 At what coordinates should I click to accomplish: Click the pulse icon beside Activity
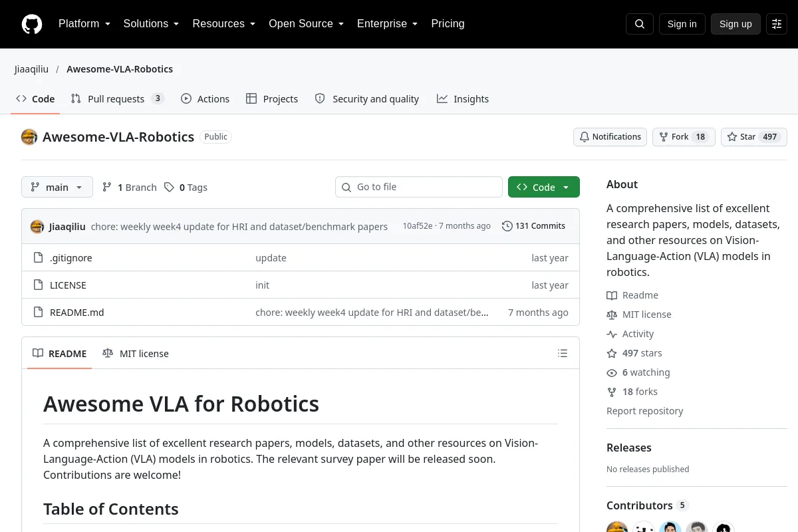click(612, 334)
